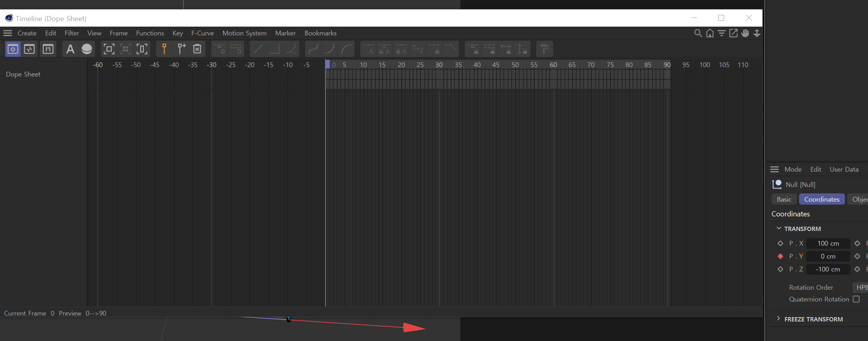Toggle keyframe diamond right of P . X value
Viewport: 868px width, 341px height.
tap(857, 244)
